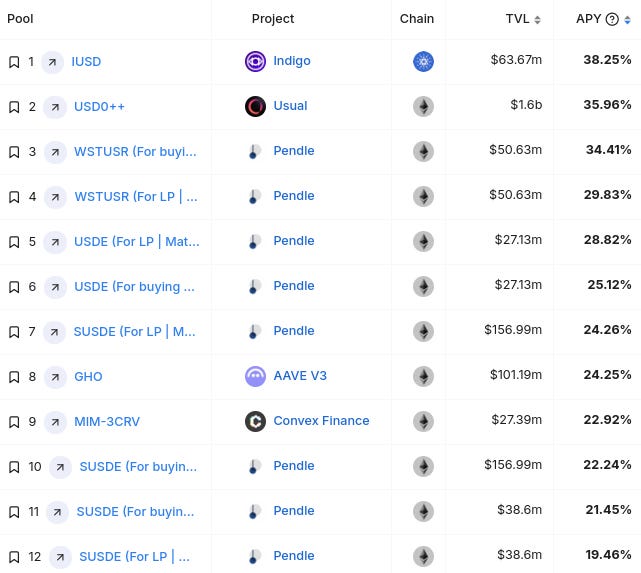Open the Usual project link
Viewport: 641px width, 573px height.
pyautogui.click(x=290, y=106)
